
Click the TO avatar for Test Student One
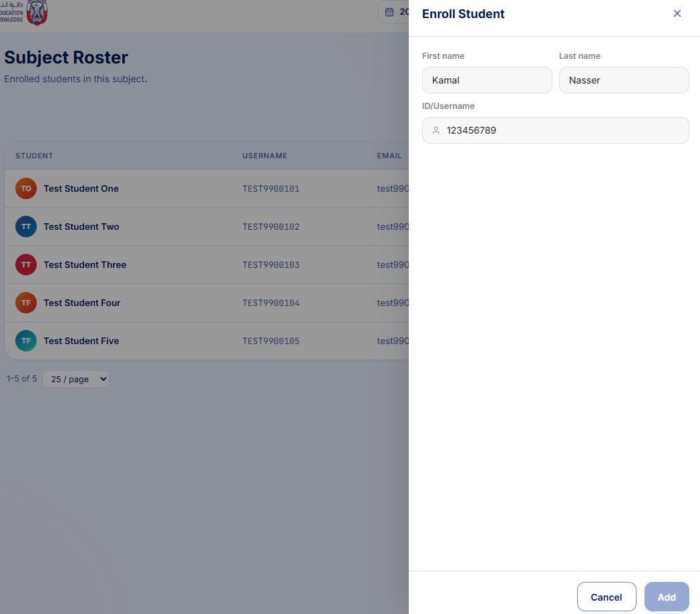(x=26, y=188)
